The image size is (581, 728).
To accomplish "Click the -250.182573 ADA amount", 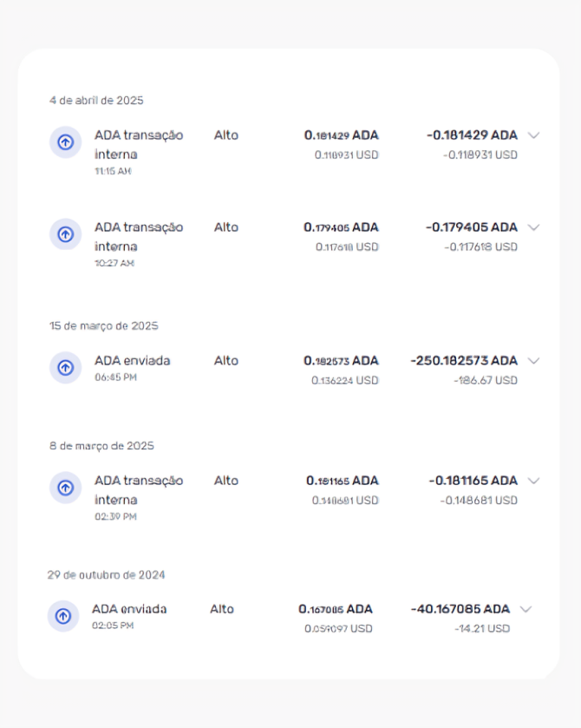I will pos(464,361).
